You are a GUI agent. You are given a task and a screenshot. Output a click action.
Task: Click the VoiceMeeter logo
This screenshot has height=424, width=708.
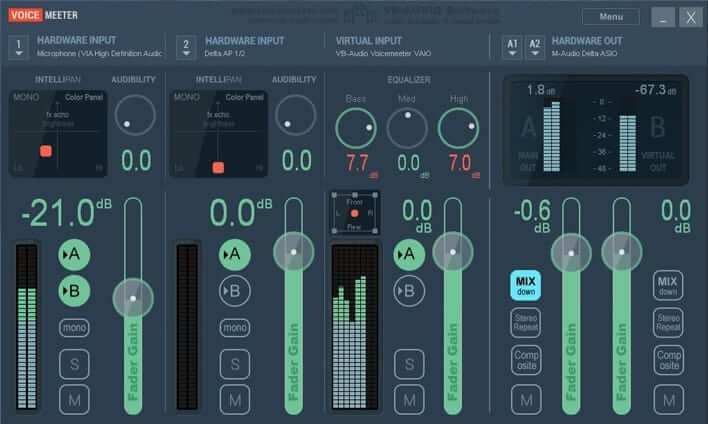43,15
